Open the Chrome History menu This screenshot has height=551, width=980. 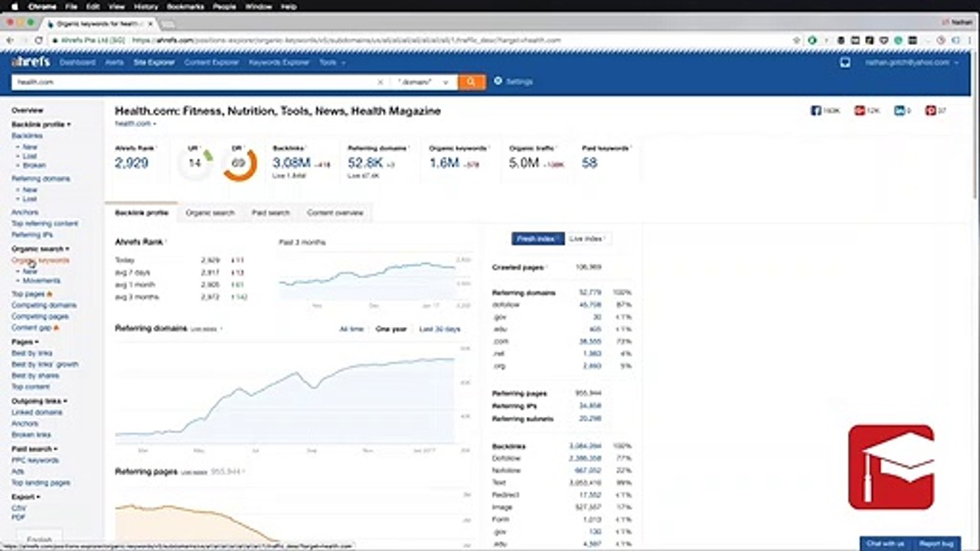click(x=145, y=6)
